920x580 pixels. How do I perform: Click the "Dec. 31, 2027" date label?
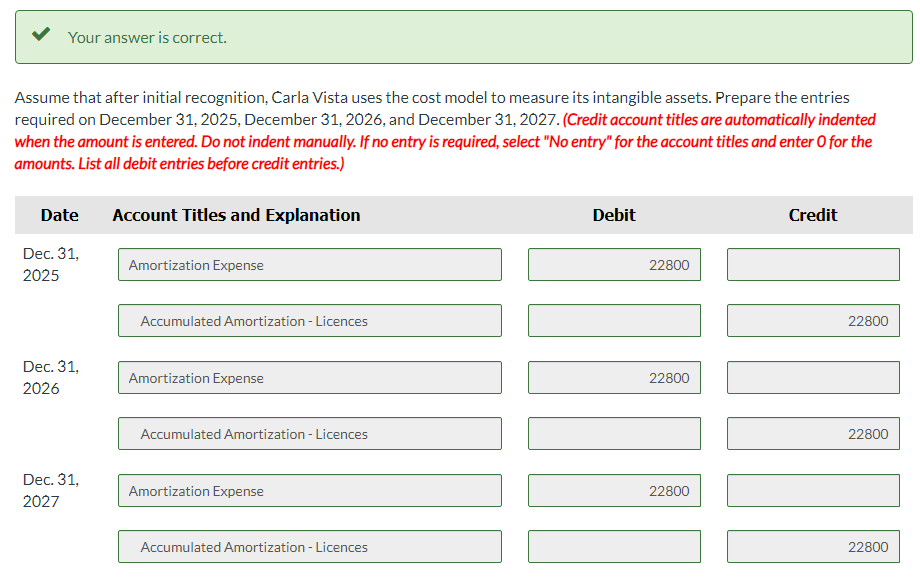click(50, 491)
